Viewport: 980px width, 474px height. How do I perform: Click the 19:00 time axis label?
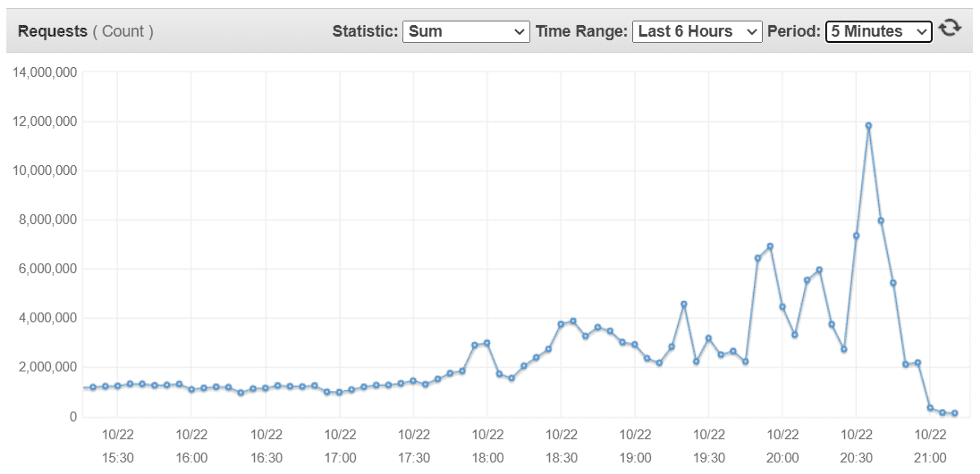(635, 458)
